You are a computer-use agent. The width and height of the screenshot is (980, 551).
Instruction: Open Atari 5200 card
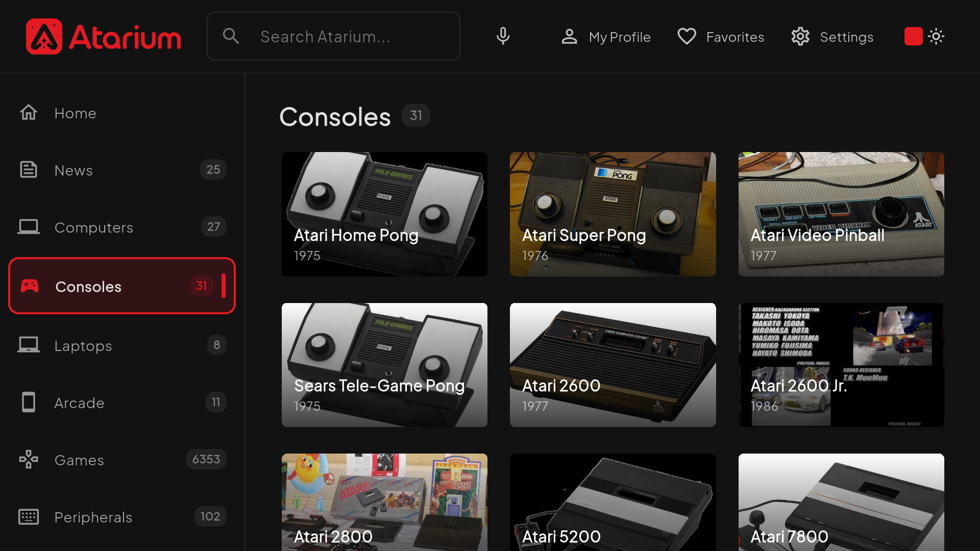(612, 502)
